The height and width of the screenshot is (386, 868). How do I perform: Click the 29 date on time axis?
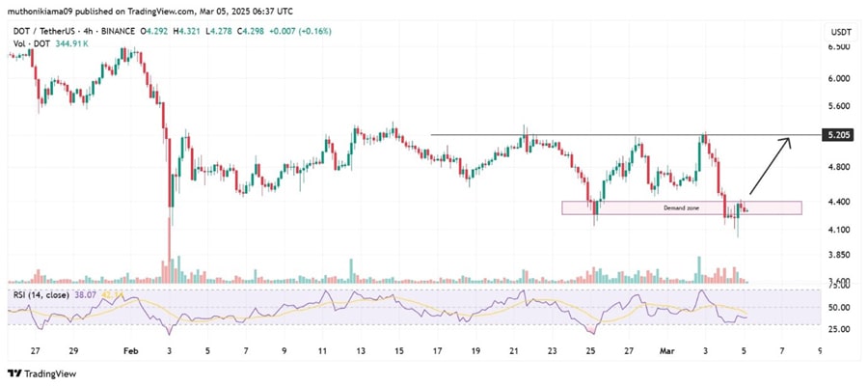[74, 350]
